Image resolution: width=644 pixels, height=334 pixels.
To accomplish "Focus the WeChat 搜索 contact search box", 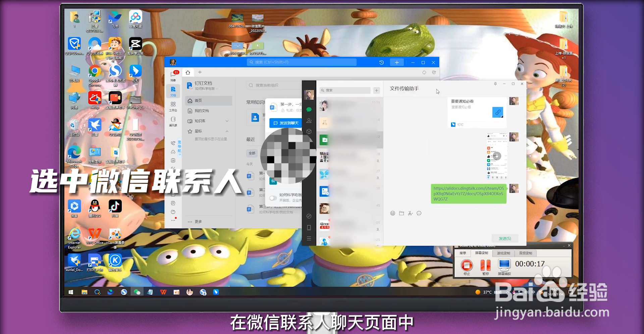I will 345,90.
